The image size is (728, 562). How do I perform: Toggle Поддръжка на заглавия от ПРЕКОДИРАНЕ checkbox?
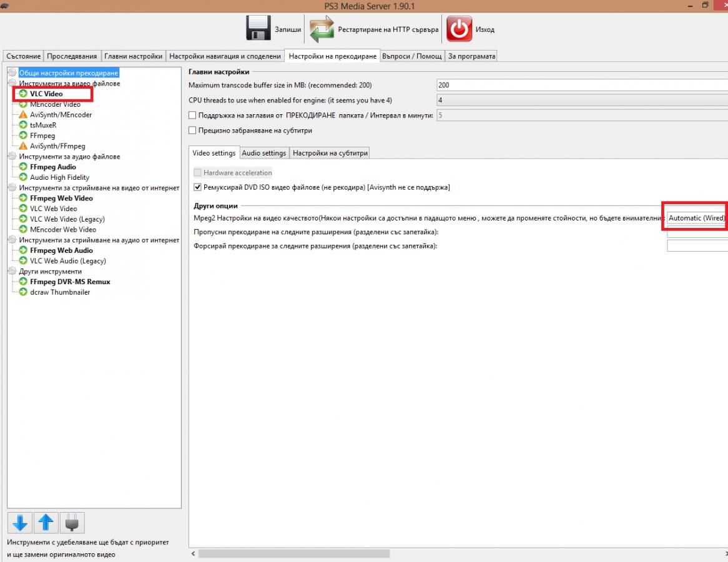tap(192, 115)
